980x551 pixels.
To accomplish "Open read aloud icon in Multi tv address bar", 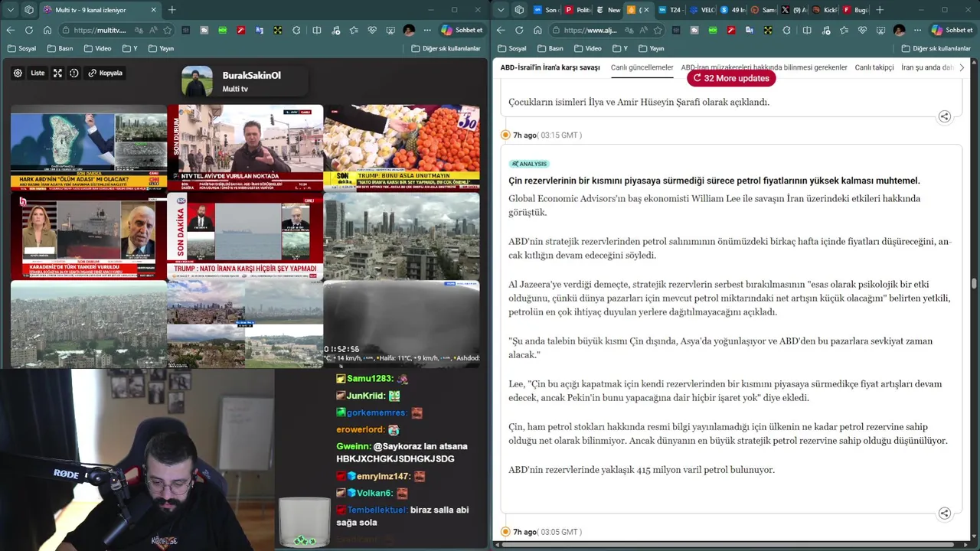I will (153, 30).
